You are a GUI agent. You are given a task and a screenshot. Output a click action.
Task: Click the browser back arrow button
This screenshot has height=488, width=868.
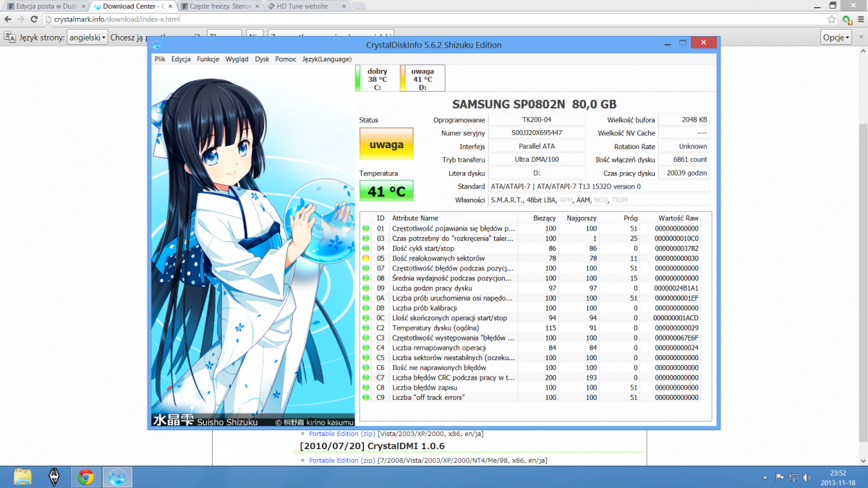[9, 20]
